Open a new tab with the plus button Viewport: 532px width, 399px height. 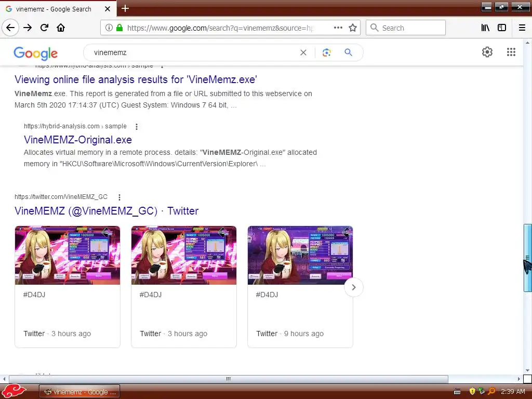pos(125,8)
